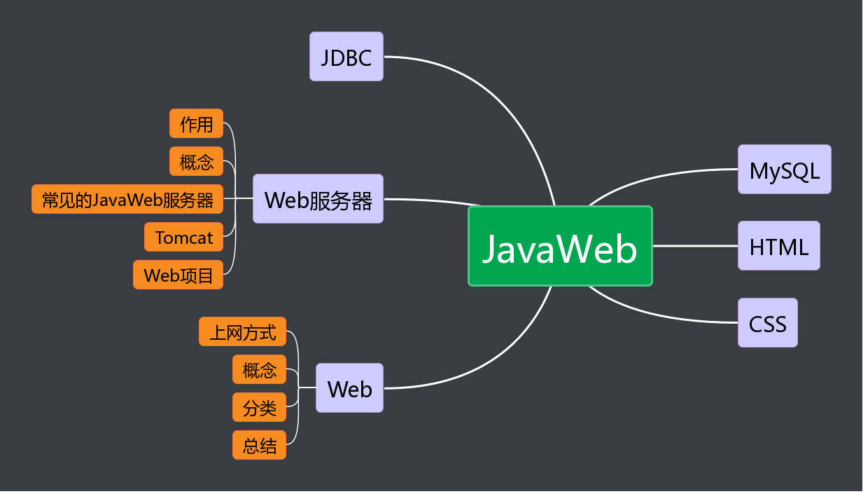Viewport: 868px width, 494px height.
Task: Select the 常见的JavaWeb服务器 subtopic
Action: (x=127, y=199)
